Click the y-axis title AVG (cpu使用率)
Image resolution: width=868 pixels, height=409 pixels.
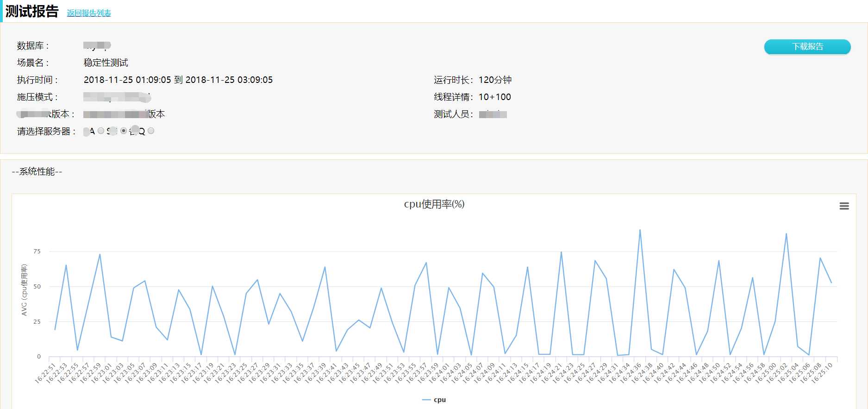coord(25,290)
